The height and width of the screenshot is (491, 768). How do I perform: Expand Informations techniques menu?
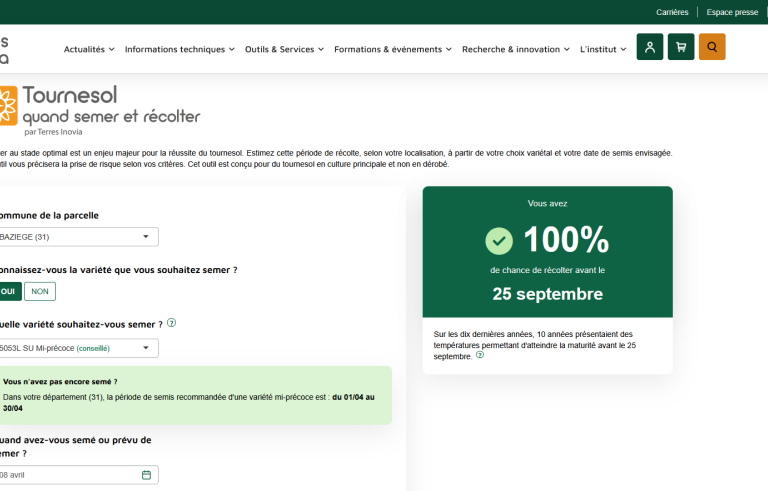[x=179, y=49]
